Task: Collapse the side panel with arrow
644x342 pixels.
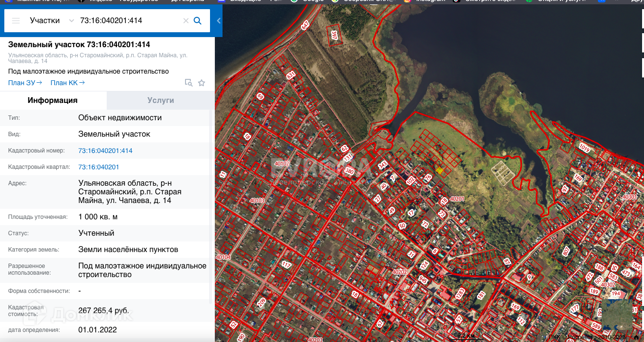Action: tap(219, 21)
